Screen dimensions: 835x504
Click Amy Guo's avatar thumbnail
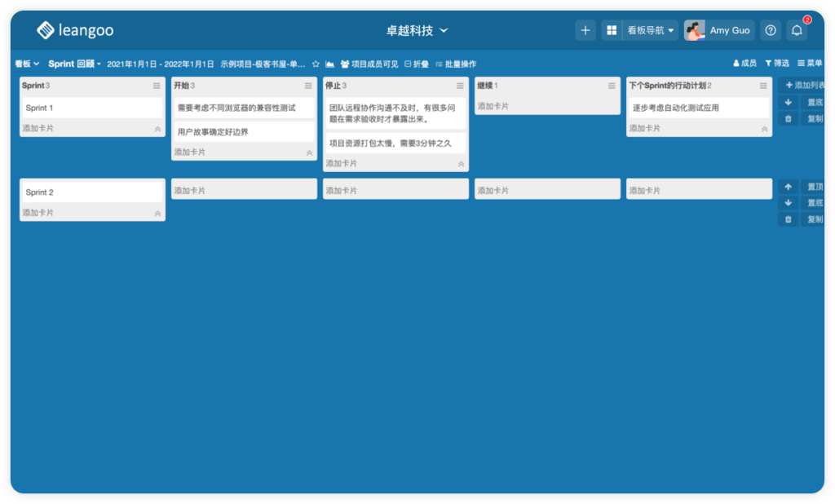pyautogui.click(x=695, y=30)
